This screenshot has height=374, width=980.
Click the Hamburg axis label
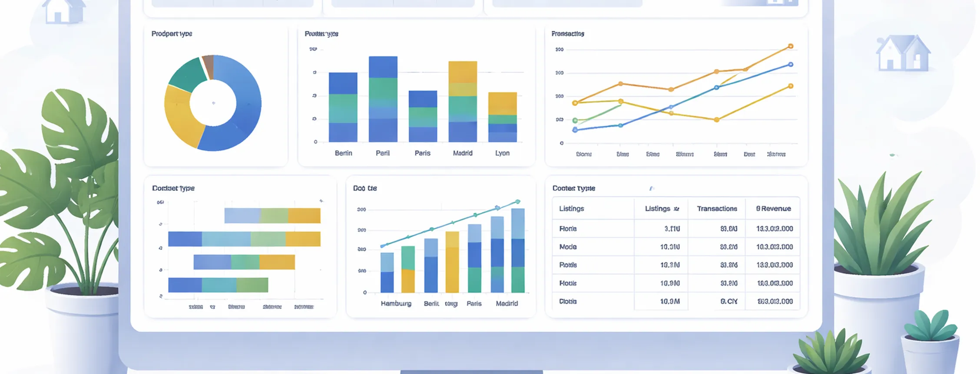pyautogui.click(x=396, y=304)
